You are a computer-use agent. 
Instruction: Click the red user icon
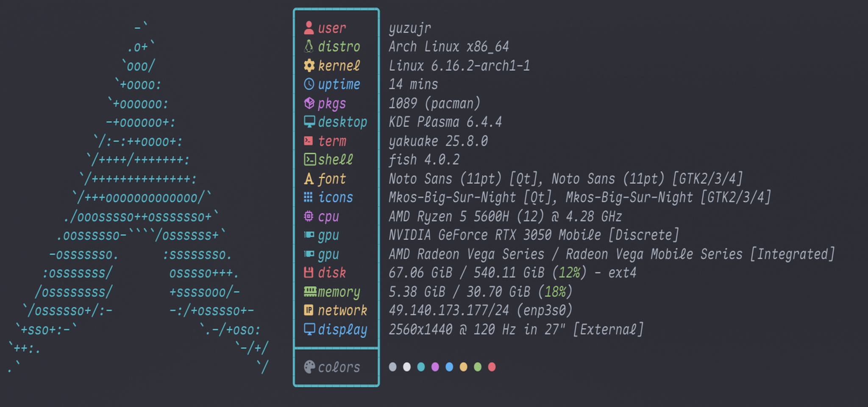pos(309,28)
